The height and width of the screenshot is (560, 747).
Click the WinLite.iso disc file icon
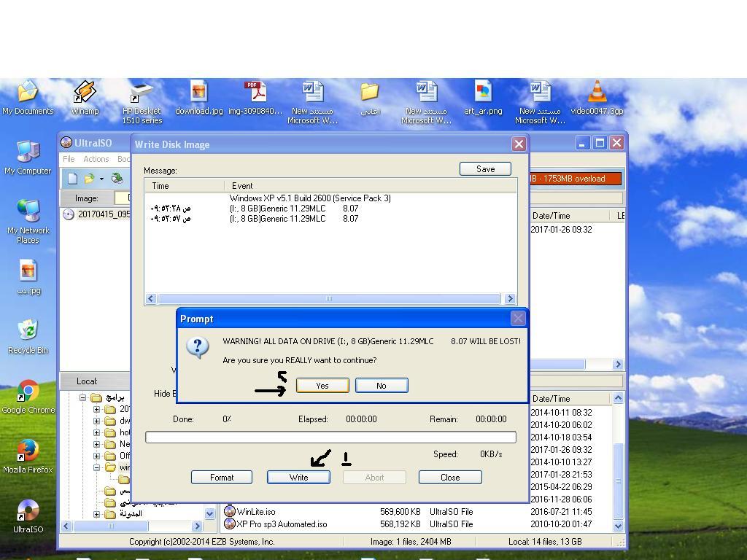tap(230, 512)
